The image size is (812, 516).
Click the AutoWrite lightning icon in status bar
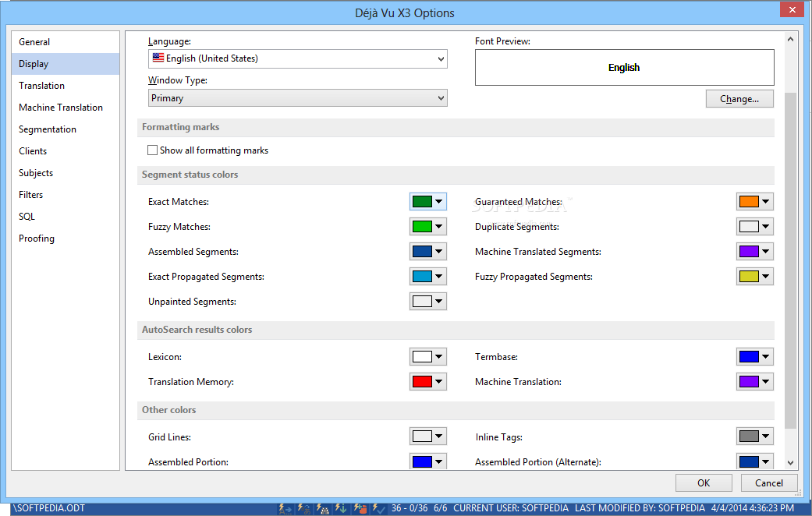pos(285,509)
